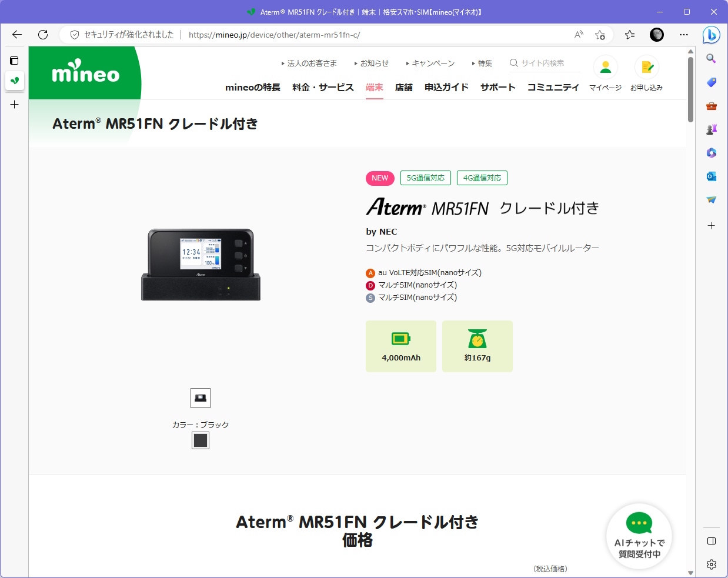Open the favorites list icon

[630, 35]
